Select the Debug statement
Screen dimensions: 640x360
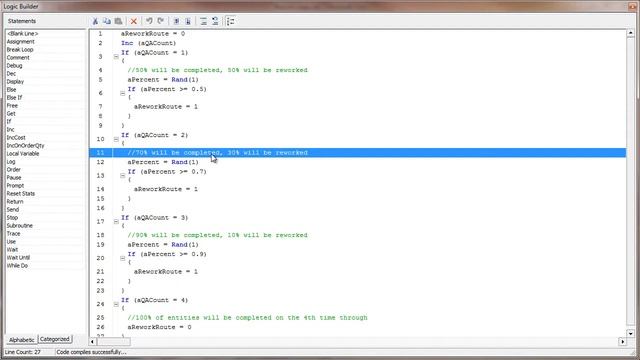coord(14,66)
